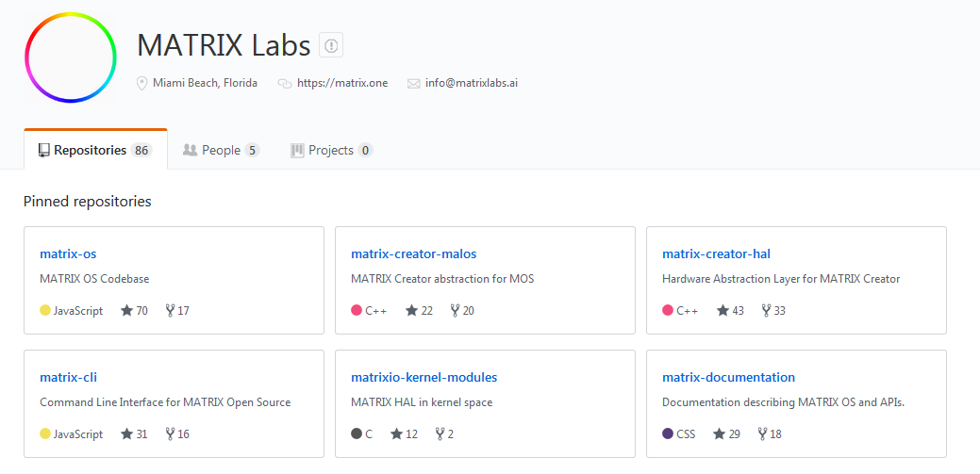Click the star icon for matrix-documentation
The width and height of the screenshot is (980, 474).
pyautogui.click(x=719, y=434)
